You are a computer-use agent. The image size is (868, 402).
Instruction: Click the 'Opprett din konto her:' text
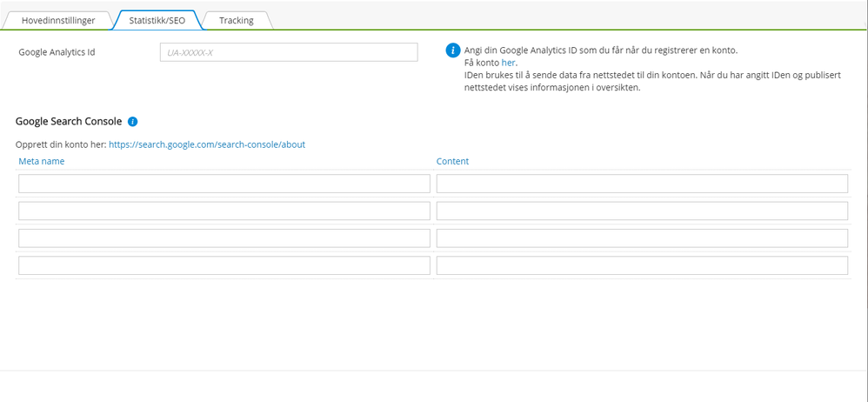[61, 144]
